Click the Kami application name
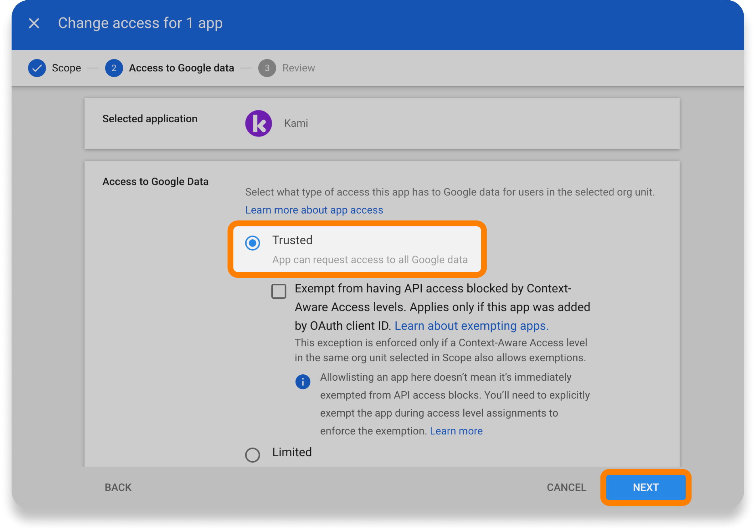The width and height of the screenshot is (756, 532). 296,123
